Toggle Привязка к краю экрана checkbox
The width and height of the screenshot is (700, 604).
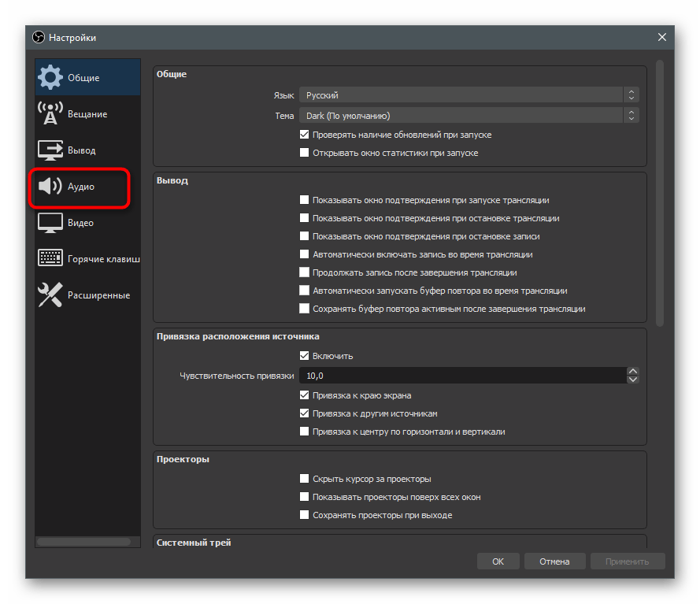click(305, 396)
